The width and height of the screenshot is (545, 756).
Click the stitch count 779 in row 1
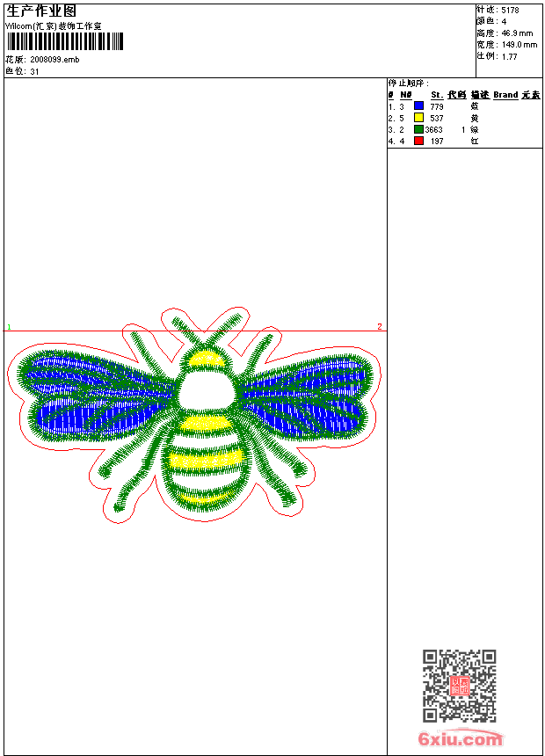click(437, 107)
